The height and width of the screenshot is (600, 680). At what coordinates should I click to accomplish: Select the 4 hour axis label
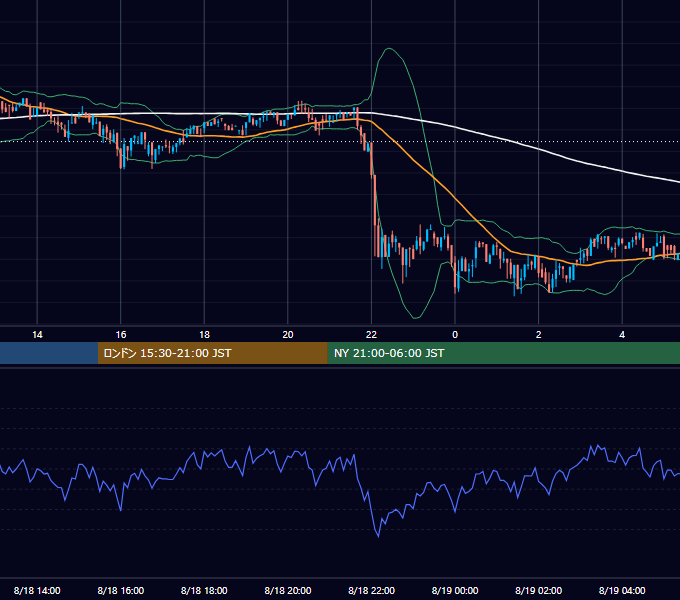pos(622,335)
